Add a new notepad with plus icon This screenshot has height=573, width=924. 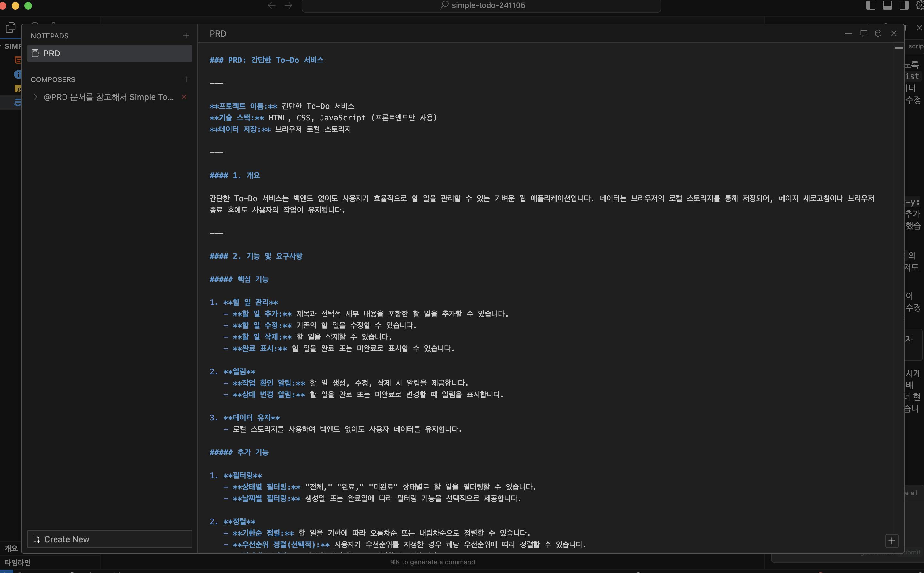pos(186,36)
